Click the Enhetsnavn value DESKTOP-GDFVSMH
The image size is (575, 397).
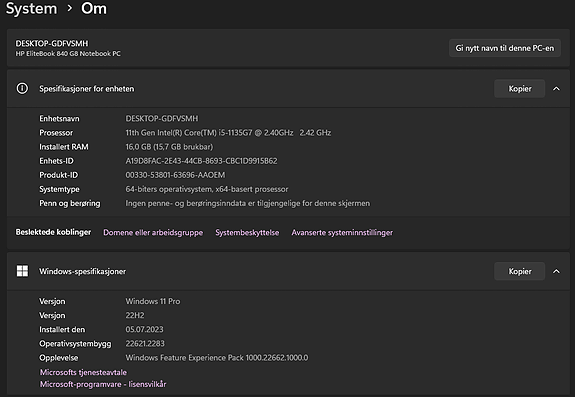162,118
